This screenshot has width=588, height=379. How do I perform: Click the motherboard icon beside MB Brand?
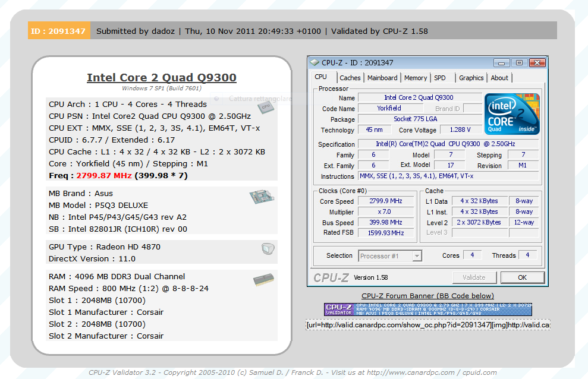click(x=262, y=196)
